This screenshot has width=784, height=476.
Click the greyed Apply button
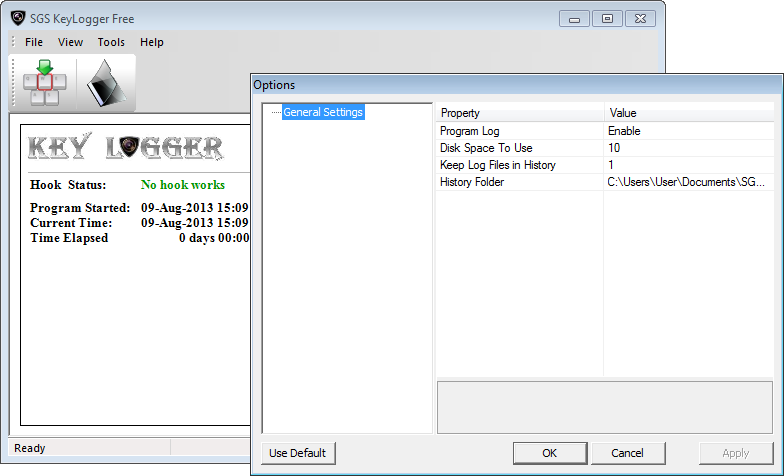point(736,453)
